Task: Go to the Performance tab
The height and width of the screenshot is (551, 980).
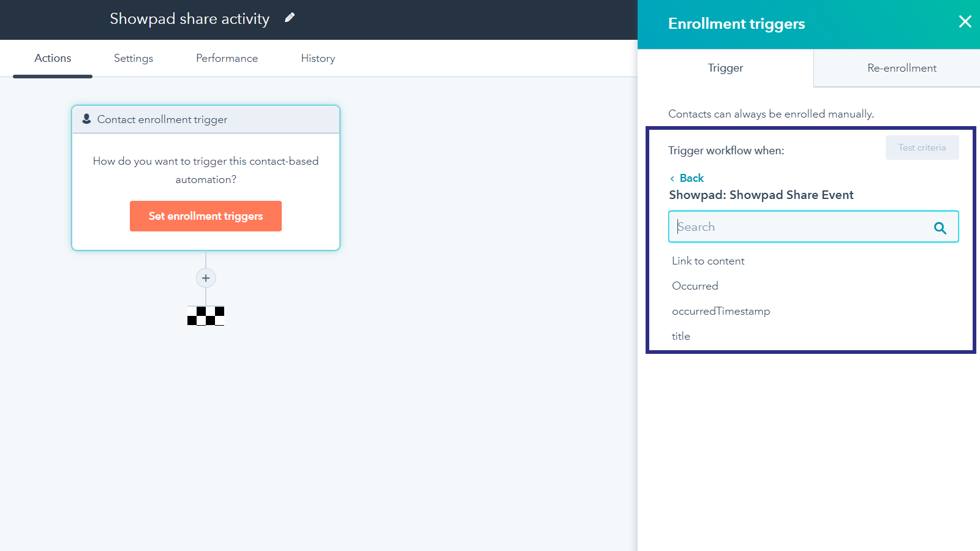Action: coord(227,58)
